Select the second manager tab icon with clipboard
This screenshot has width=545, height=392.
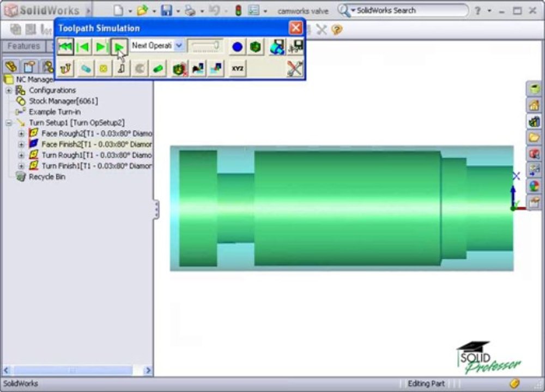pyautogui.click(x=29, y=66)
